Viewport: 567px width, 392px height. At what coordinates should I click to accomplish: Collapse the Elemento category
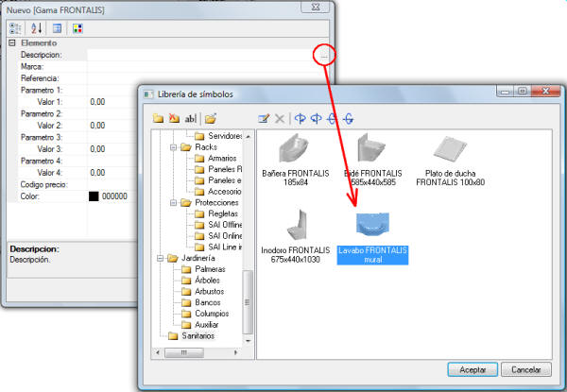(12, 43)
